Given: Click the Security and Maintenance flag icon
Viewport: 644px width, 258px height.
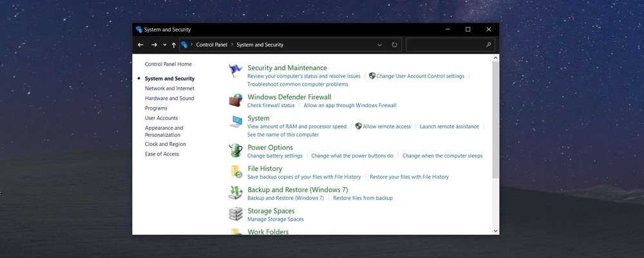Looking at the screenshot, I should click(x=235, y=71).
